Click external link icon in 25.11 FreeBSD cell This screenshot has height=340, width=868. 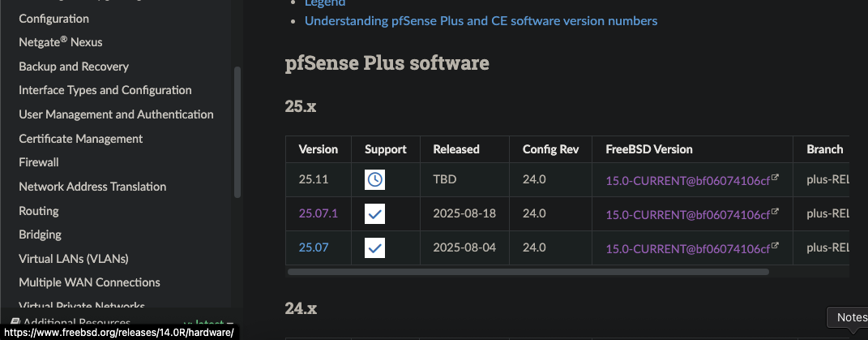pyautogui.click(x=775, y=178)
